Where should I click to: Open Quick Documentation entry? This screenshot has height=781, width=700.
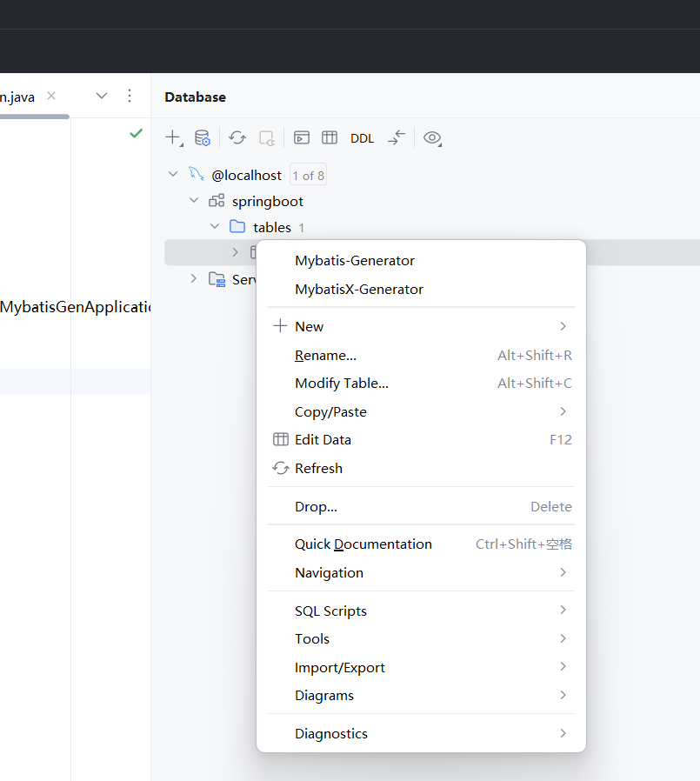click(x=421, y=544)
